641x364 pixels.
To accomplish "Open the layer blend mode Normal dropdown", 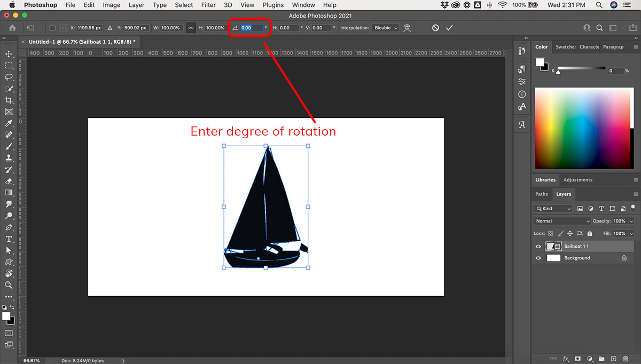I will pos(562,221).
